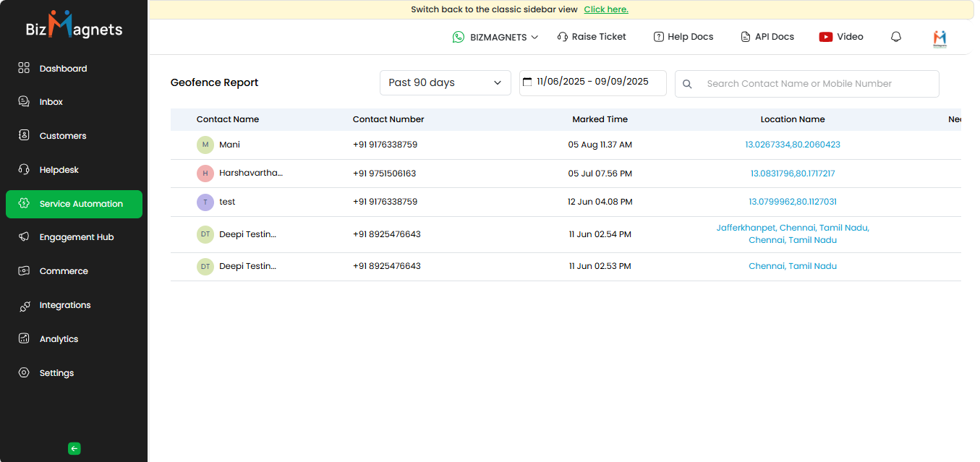Click the Search Contact Name input field

(x=817, y=84)
